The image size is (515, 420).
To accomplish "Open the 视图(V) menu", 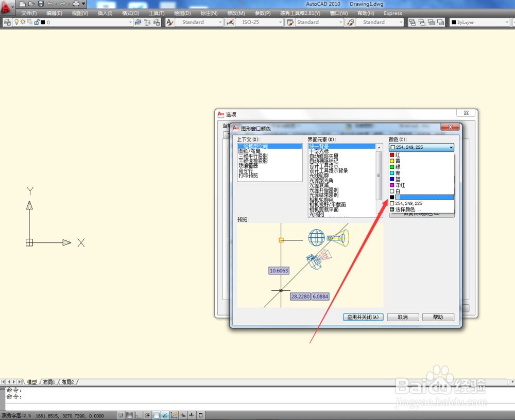I will (80, 13).
